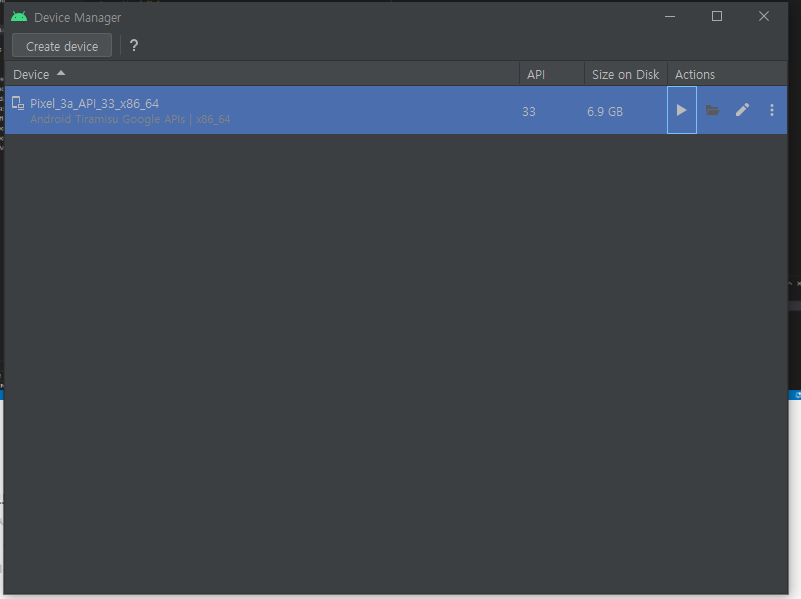Minimize the Device Manager window
This screenshot has width=801, height=599.
pos(670,16)
